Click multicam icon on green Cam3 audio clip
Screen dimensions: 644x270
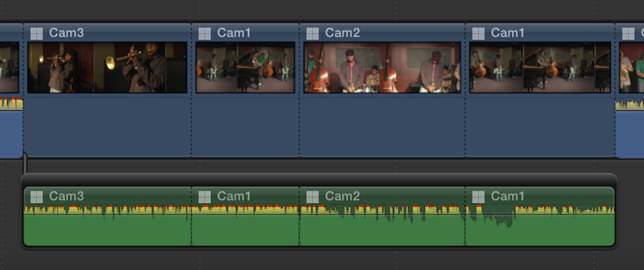[x=36, y=197]
